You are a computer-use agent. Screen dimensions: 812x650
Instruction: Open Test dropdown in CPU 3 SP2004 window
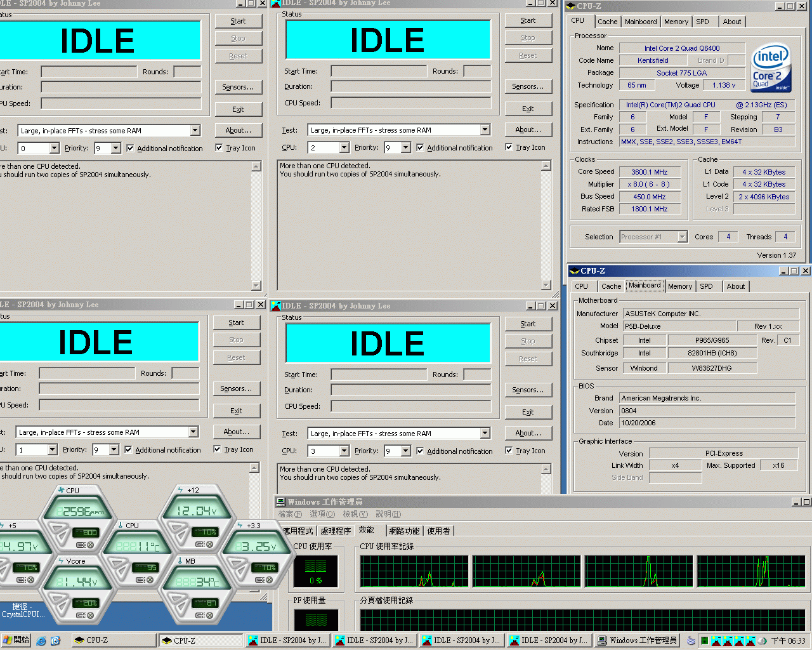pos(485,434)
